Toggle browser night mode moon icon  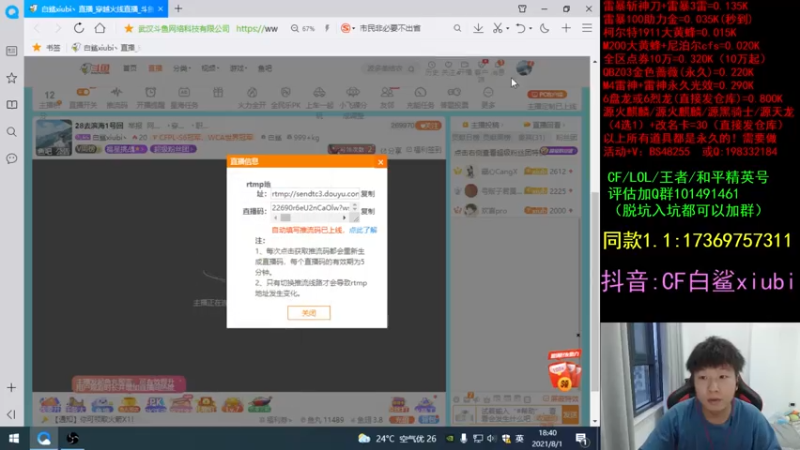click(x=545, y=28)
